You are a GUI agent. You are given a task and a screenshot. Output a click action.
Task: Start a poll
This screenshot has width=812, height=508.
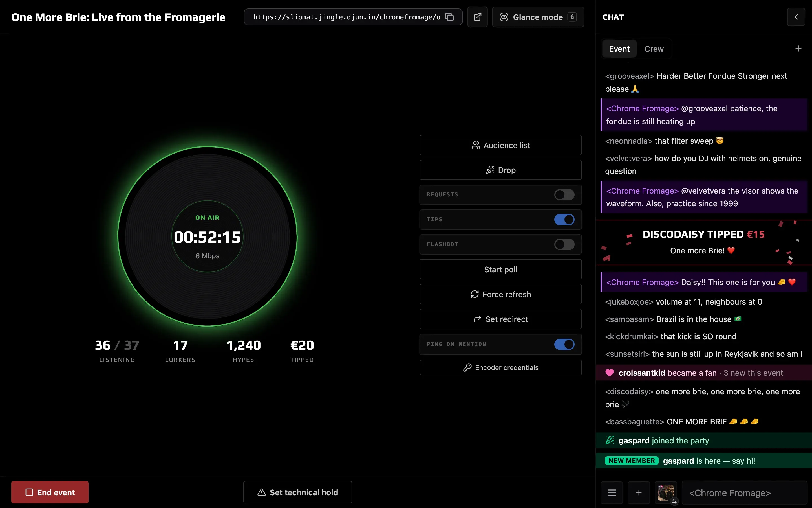coord(500,270)
